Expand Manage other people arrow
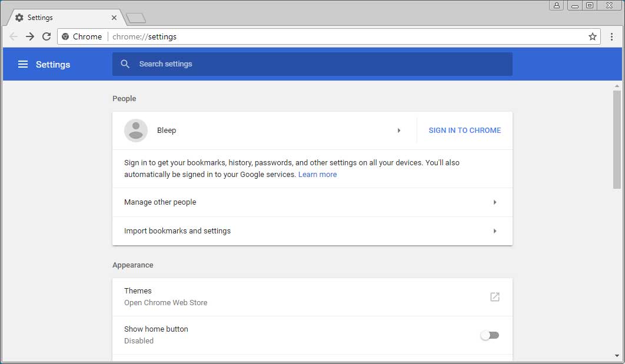This screenshot has height=364, width=625. [495, 202]
